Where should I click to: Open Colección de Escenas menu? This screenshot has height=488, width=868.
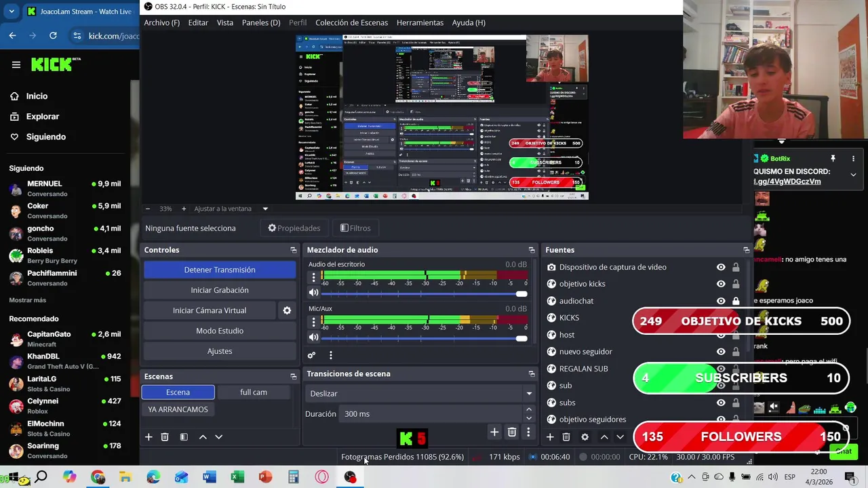click(352, 22)
